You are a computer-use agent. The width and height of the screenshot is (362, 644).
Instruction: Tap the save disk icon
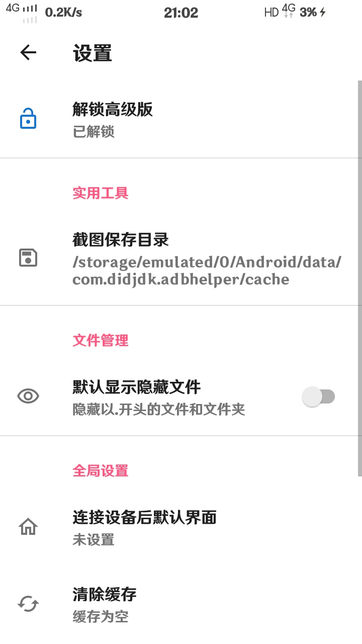[28, 258]
